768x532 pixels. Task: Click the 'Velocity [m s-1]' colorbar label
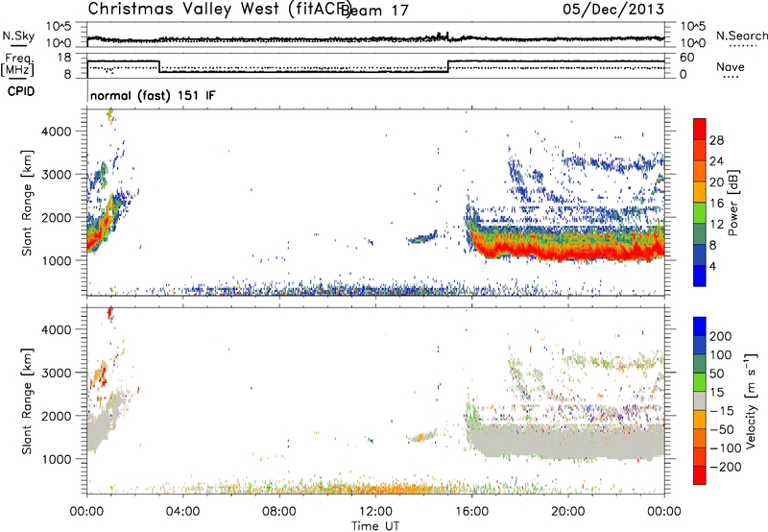pyautogui.click(x=750, y=400)
